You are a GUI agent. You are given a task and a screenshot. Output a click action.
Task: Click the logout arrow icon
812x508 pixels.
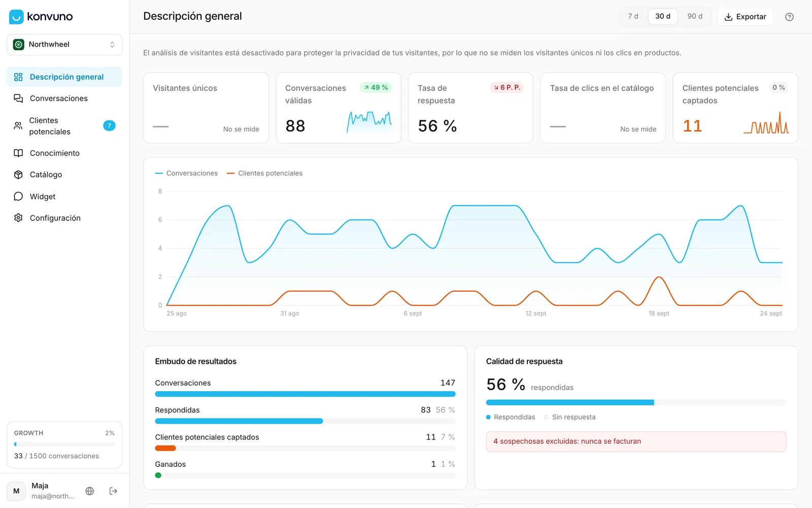pos(113,491)
